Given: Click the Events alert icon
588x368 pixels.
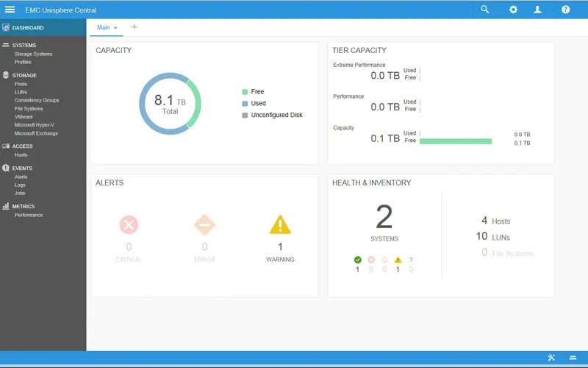Looking at the screenshot, I should (6, 168).
